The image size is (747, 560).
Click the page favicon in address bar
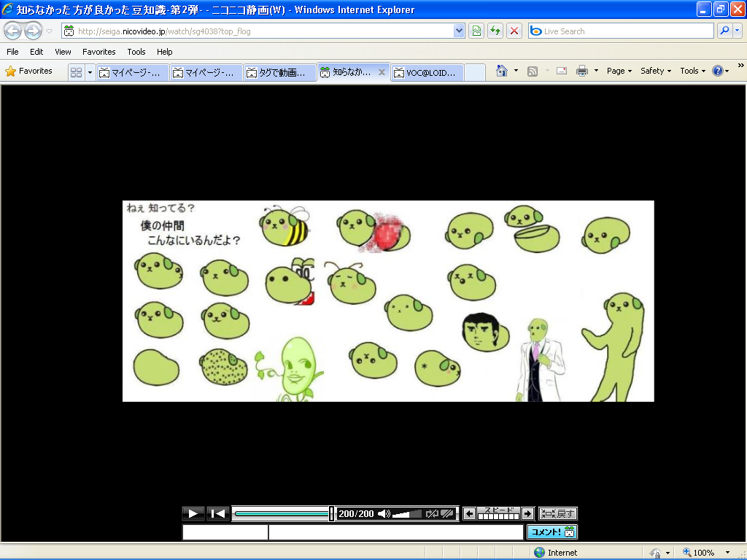(69, 31)
